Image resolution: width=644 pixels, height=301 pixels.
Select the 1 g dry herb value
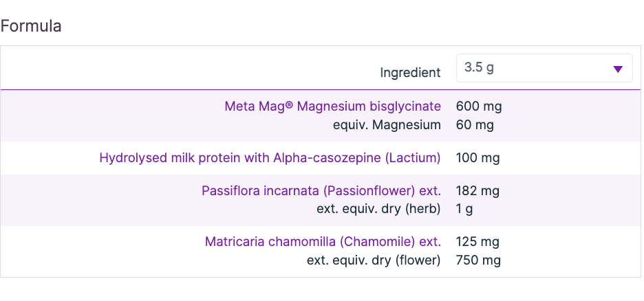click(x=464, y=209)
